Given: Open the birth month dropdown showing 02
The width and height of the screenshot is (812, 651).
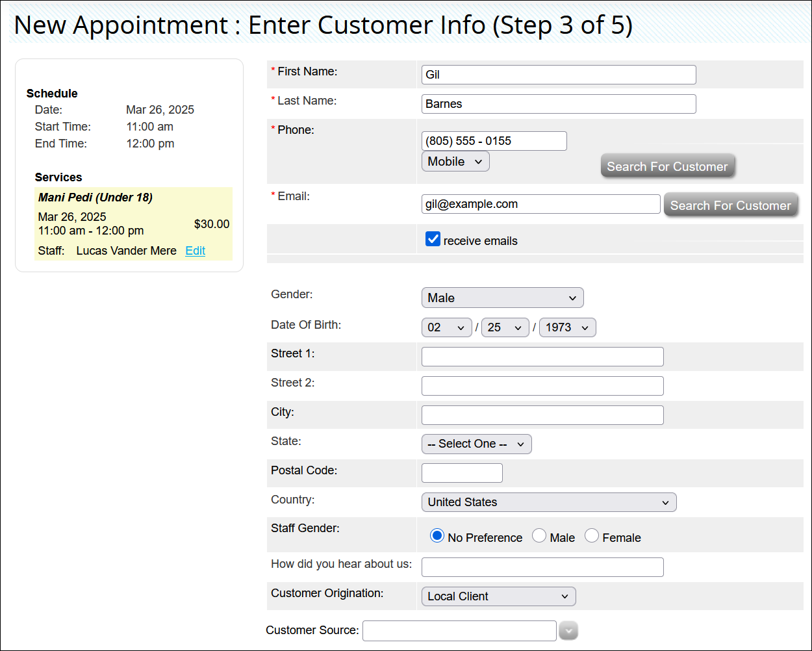Looking at the screenshot, I should click(447, 327).
